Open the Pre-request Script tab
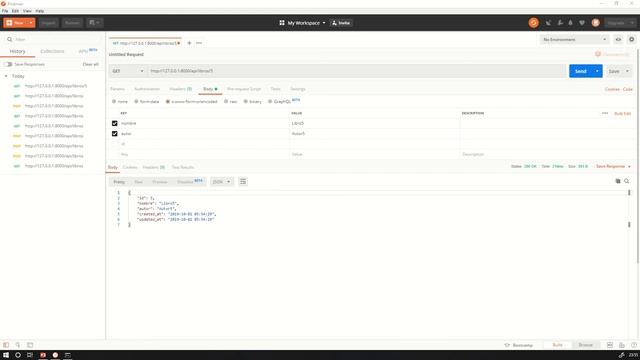The width and height of the screenshot is (640, 360). (x=244, y=89)
